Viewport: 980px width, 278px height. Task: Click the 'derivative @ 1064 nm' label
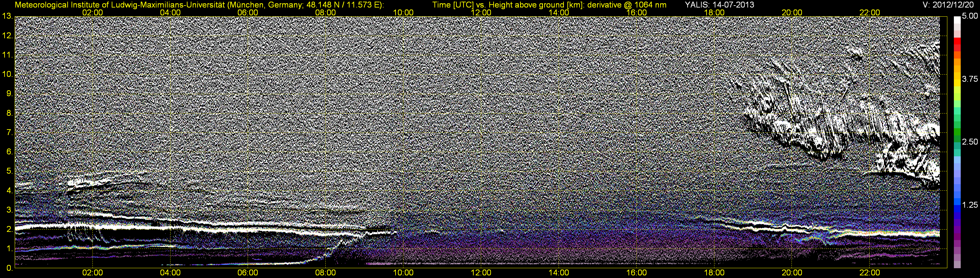[x=627, y=5]
